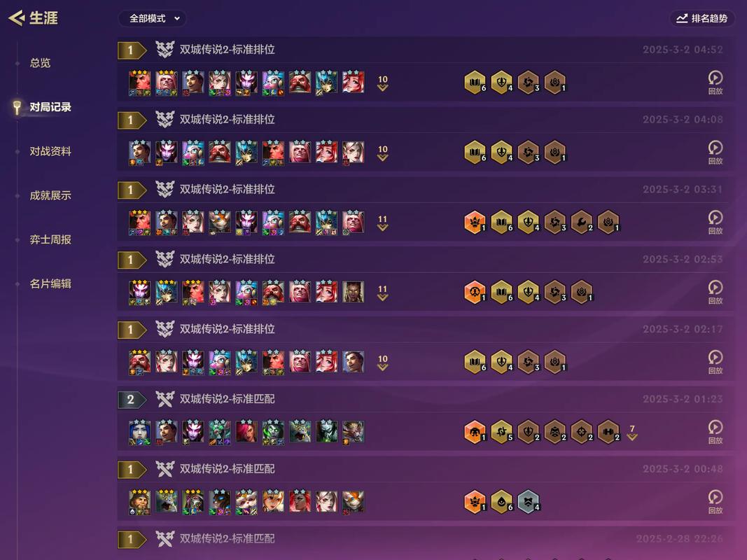
Task: Open replay for the 03:31 match
Action: [x=715, y=222]
